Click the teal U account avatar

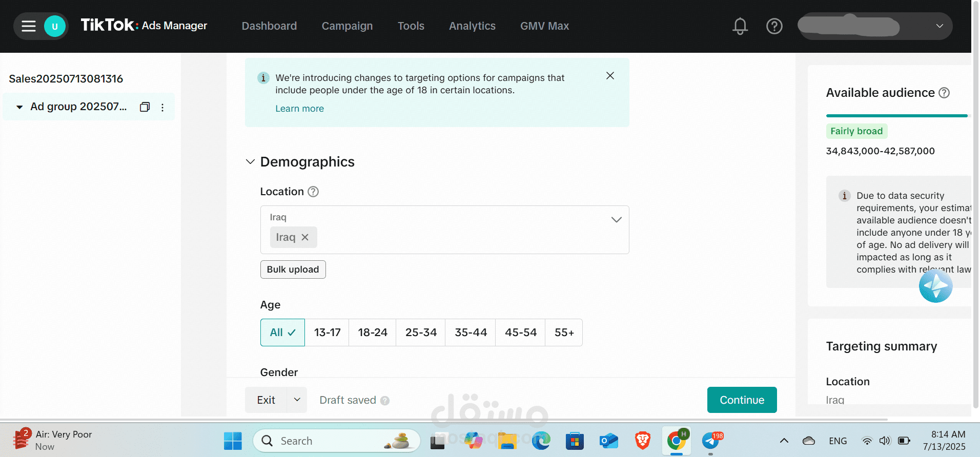pyautogui.click(x=55, y=26)
